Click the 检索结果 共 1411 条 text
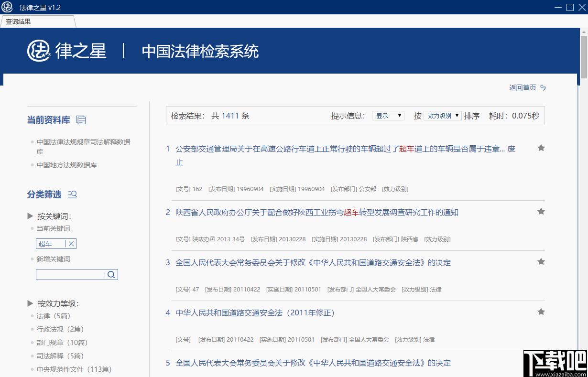The height and width of the screenshot is (377, 588). tap(210, 116)
